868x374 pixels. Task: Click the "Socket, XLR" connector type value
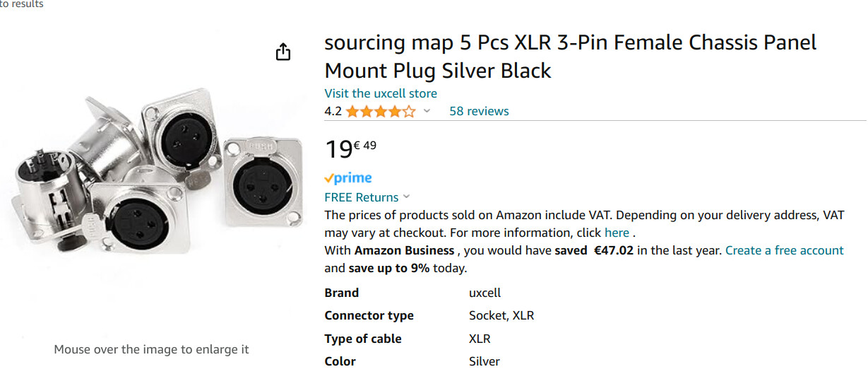501,315
